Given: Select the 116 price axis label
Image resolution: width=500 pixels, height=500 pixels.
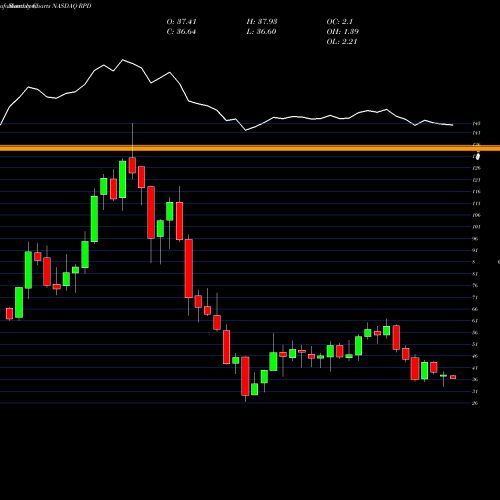Looking at the screenshot, I should tap(476, 192).
